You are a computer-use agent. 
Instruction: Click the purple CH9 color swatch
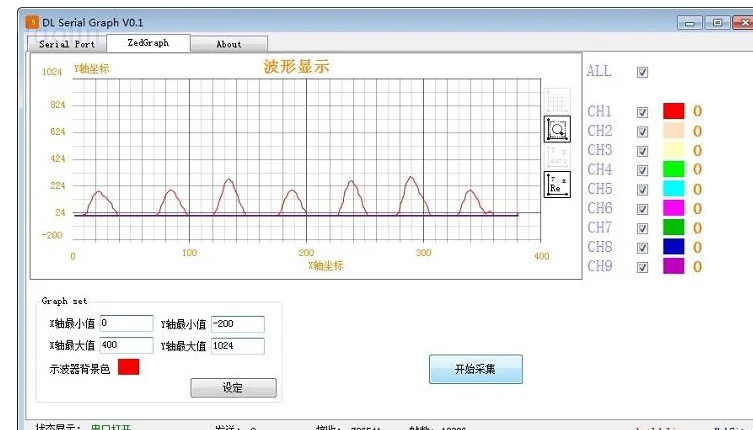673,266
